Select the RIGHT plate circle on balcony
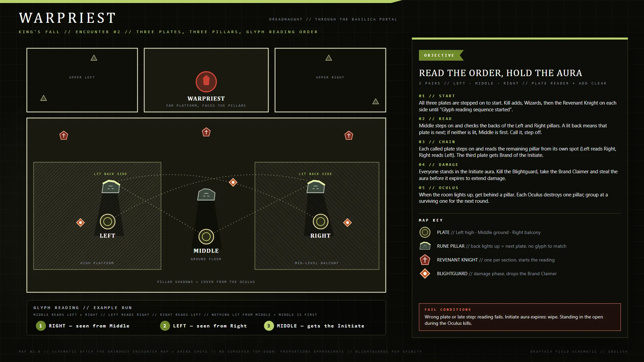This screenshot has height=362, width=644. 320,222
